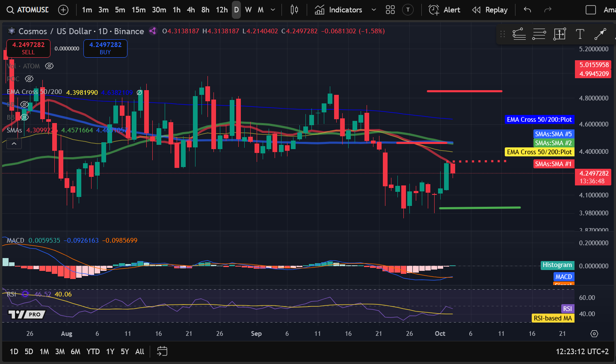Open symbol search for ATOMUSD
The image size is (616, 364).
(27, 10)
